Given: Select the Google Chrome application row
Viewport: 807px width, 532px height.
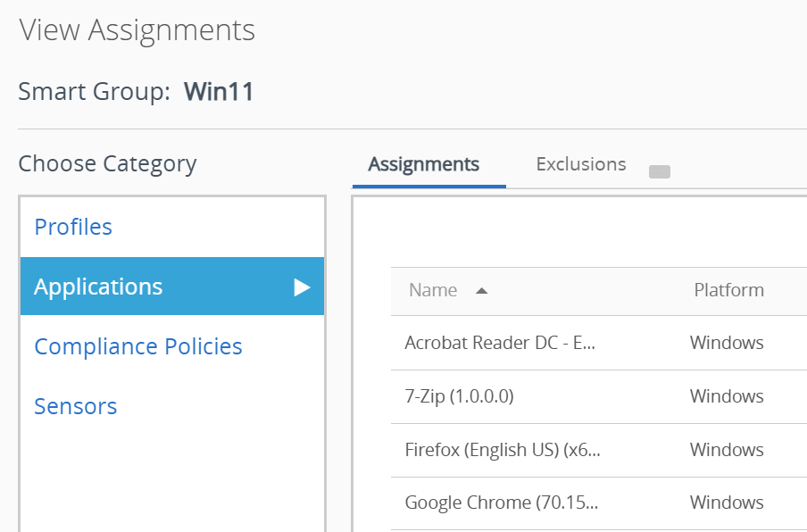Looking at the screenshot, I should 501,503.
